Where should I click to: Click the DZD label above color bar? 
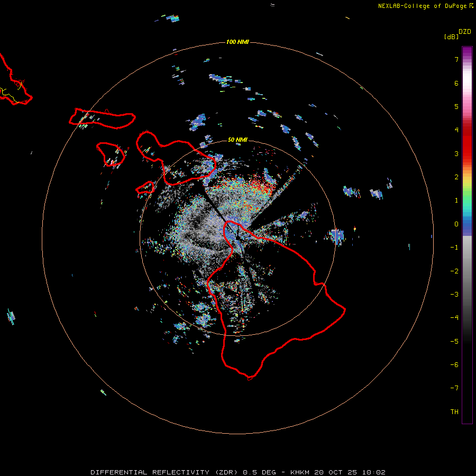(x=465, y=32)
